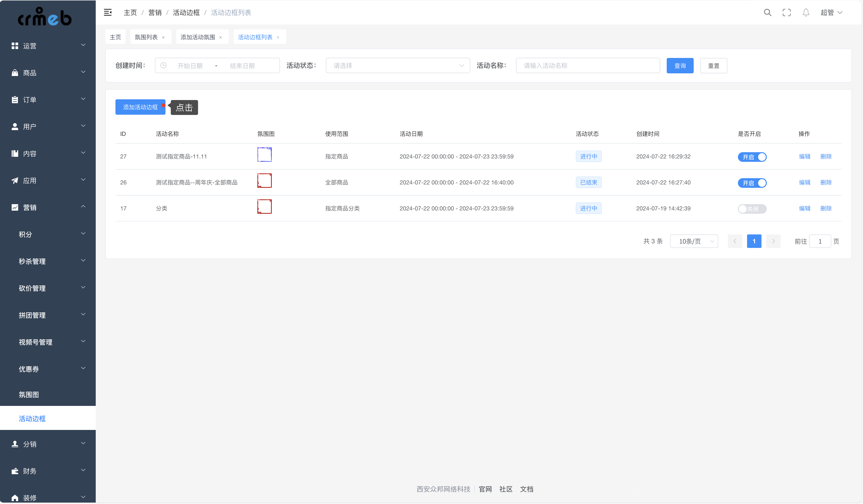Turn off the switch for activity ID 26
This screenshot has width=863, height=504.
[x=752, y=183]
